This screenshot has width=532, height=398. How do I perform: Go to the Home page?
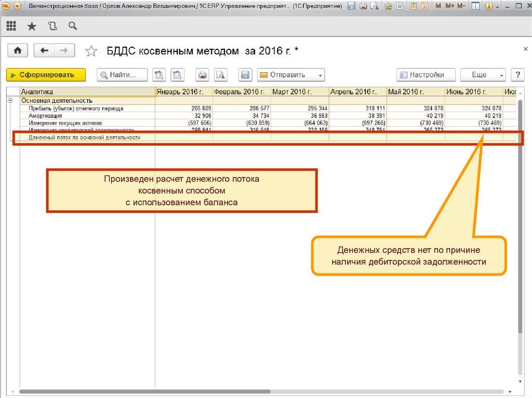[x=18, y=50]
